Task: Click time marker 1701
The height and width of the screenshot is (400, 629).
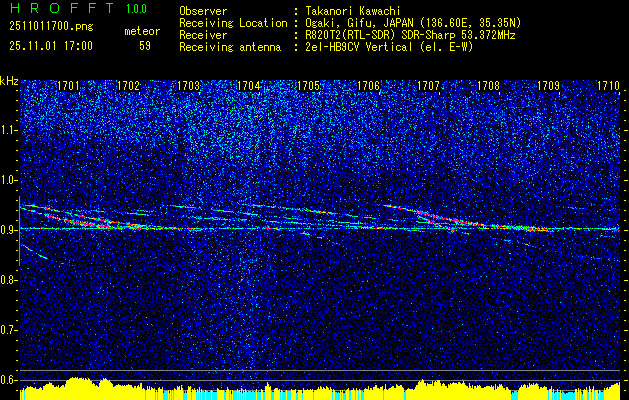Action: pos(69,85)
